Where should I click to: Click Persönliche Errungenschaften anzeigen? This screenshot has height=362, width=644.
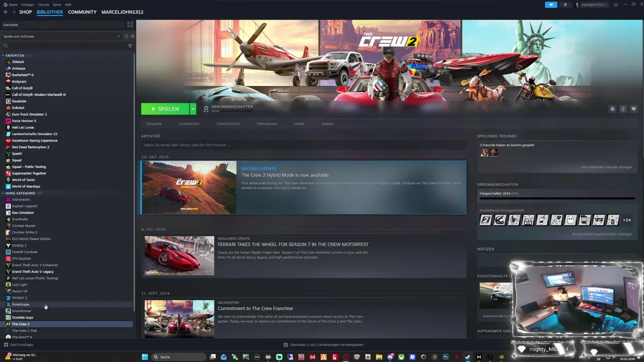click(x=602, y=234)
